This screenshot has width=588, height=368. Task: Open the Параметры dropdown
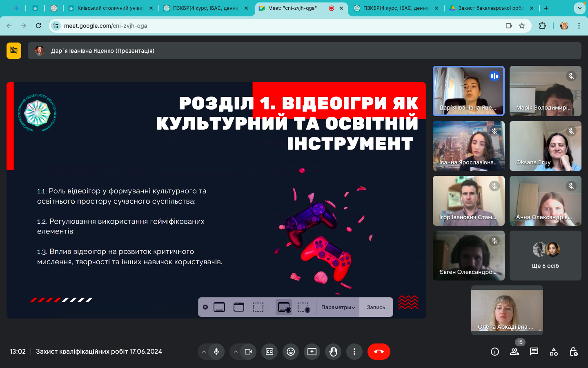click(338, 307)
